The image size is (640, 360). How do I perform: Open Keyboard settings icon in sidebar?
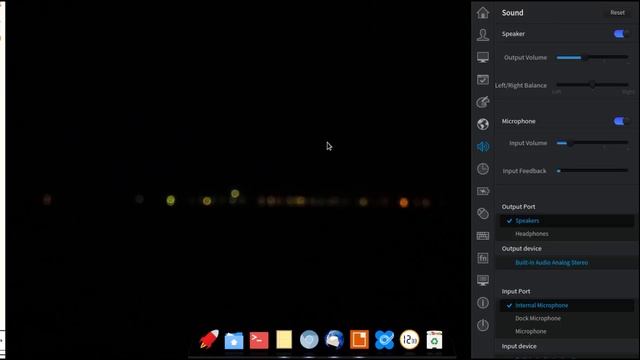point(482,236)
